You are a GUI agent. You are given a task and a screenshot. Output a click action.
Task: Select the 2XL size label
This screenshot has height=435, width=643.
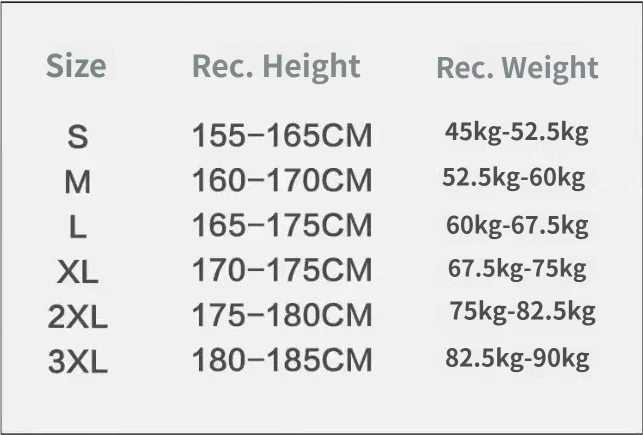tap(78, 317)
